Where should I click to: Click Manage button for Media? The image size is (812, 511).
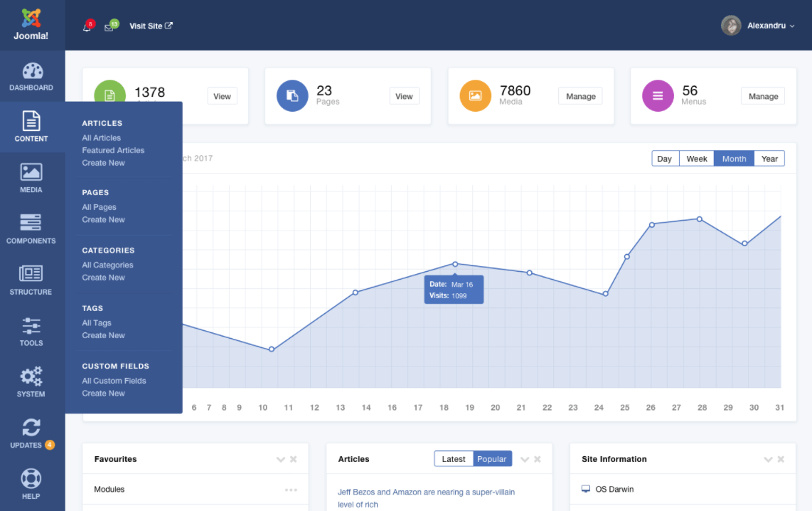[x=580, y=96]
